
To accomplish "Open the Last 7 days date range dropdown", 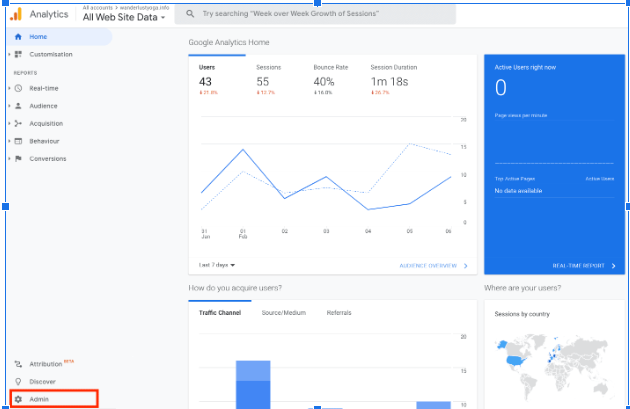I will [x=218, y=265].
